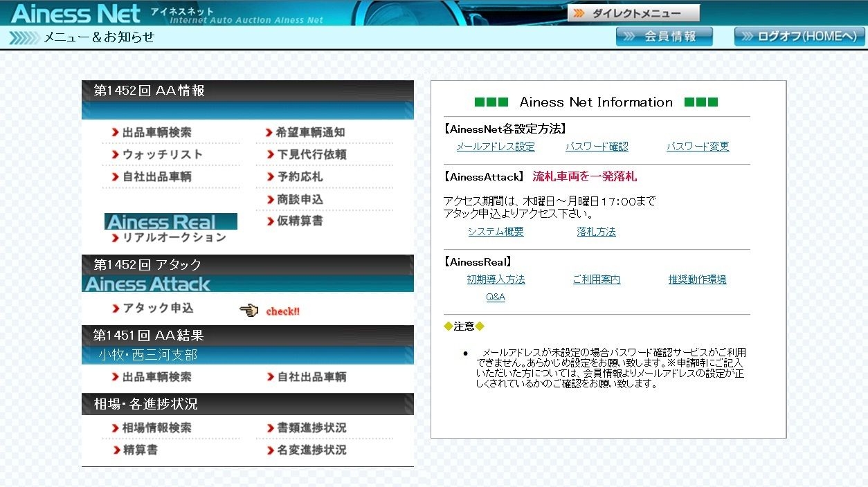This screenshot has height=487, width=868.
Task: Click the 第1452回 AA情報 section header
Action: [x=248, y=91]
